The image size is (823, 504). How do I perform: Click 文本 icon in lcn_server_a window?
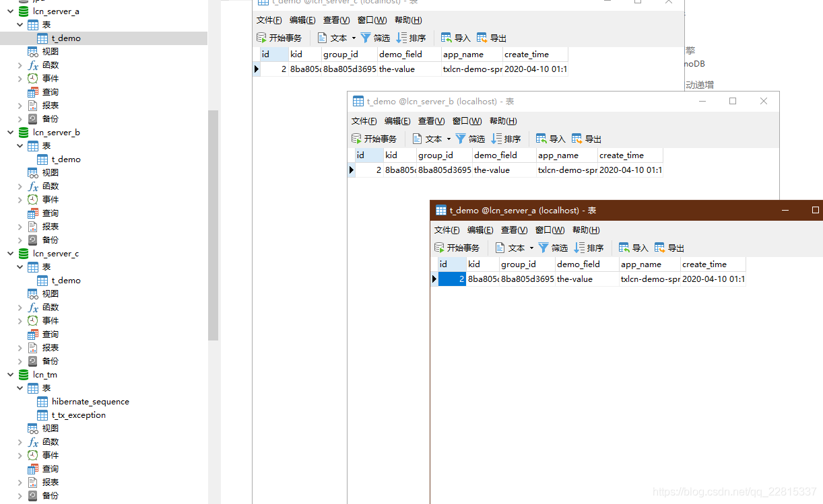point(500,248)
